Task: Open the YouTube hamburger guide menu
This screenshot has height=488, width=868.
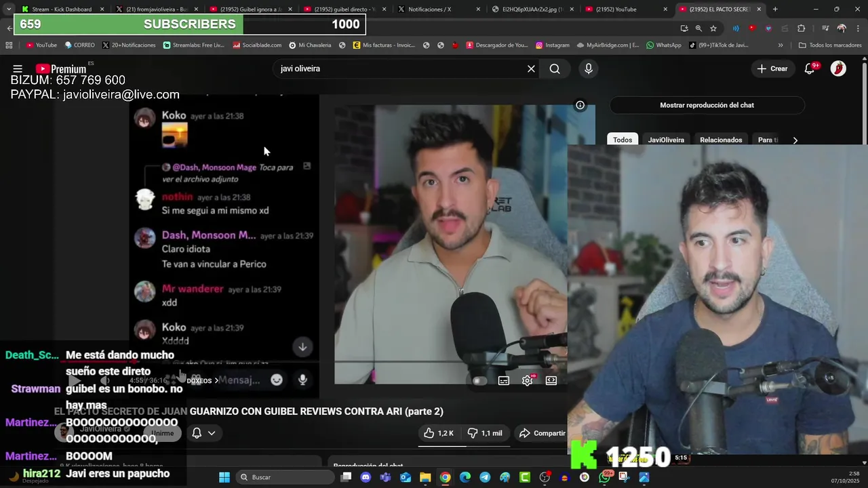Action: tap(18, 68)
